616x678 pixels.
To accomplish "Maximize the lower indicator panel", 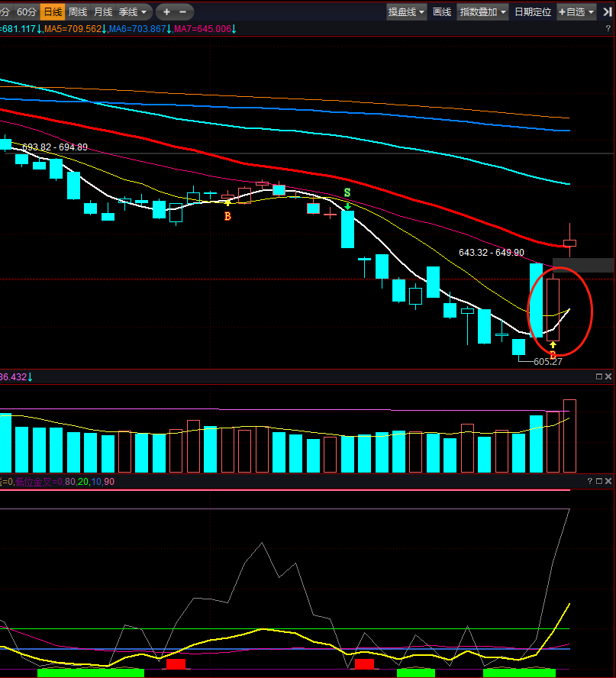I will 598,481.
